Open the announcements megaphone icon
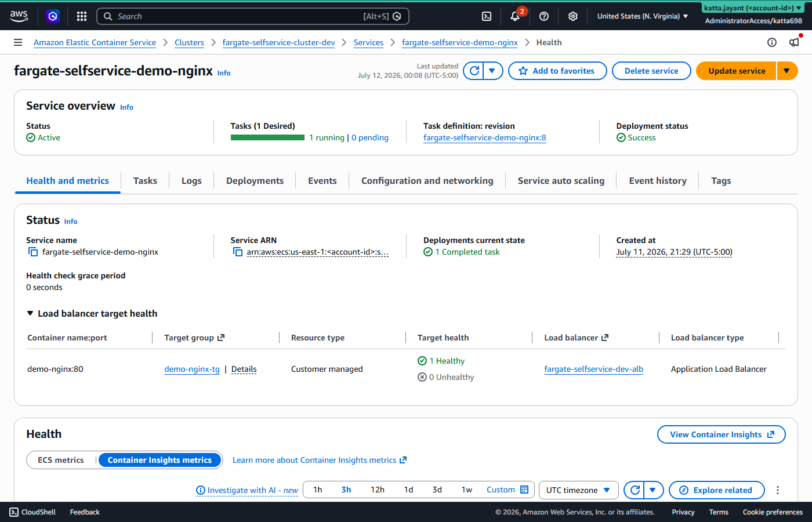The image size is (812, 522). (794, 42)
